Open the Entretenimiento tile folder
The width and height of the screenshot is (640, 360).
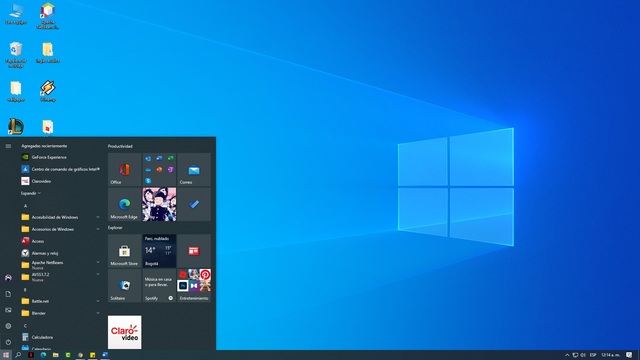click(194, 285)
